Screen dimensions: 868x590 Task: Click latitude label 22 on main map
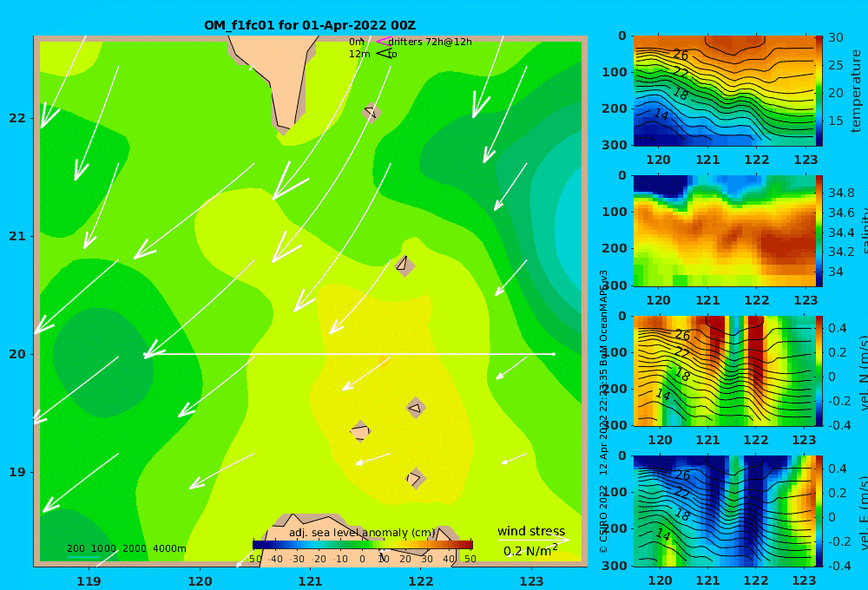point(17,118)
